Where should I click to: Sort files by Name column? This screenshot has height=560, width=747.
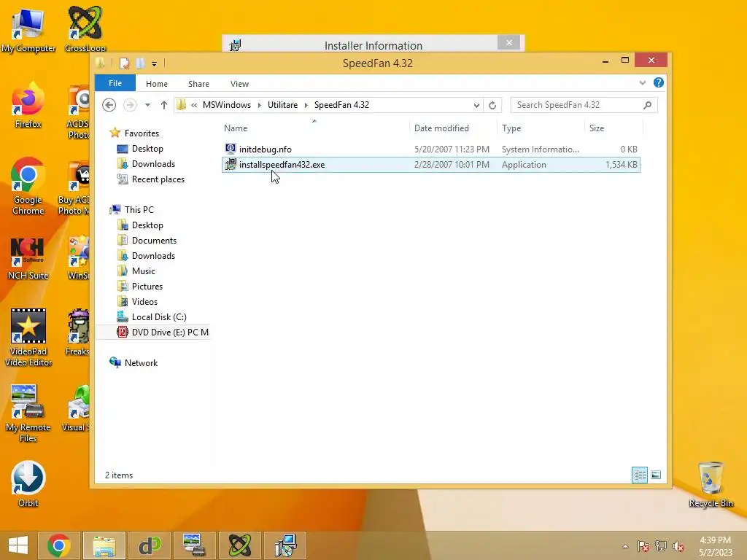(236, 128)
